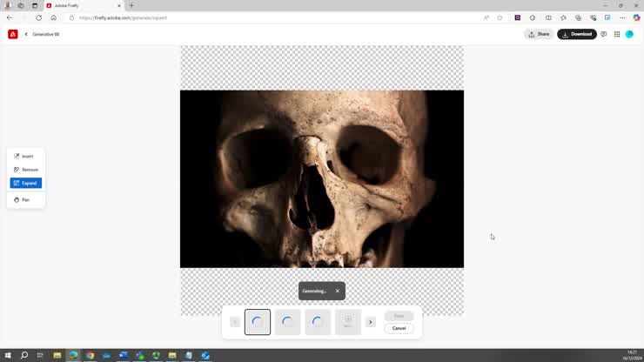
Task: Click the firefly.adobe.com address bar
Action: (275, 17)
